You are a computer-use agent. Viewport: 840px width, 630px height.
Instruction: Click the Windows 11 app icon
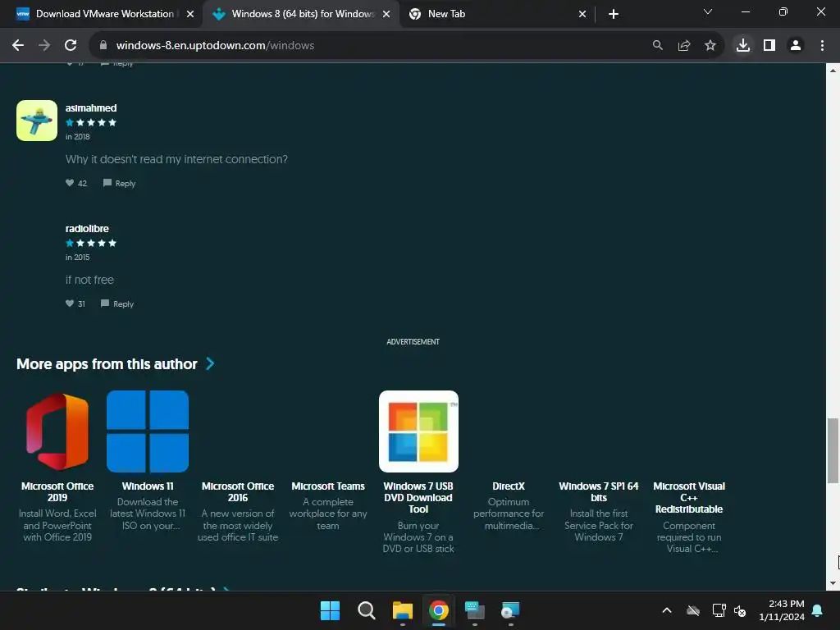pyautogui.click(x=148, y=431)
